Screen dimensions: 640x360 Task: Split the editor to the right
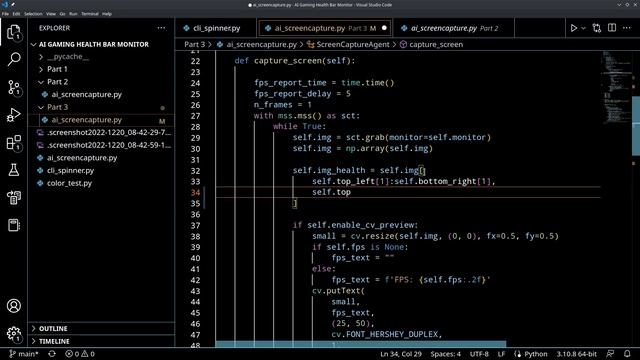point(612,28)
